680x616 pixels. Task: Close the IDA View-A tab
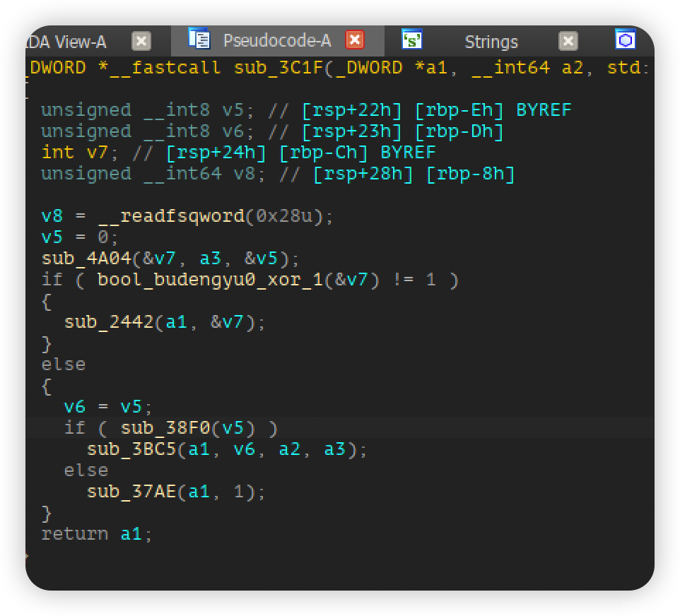pyautogui.click(x=141, y=41)
